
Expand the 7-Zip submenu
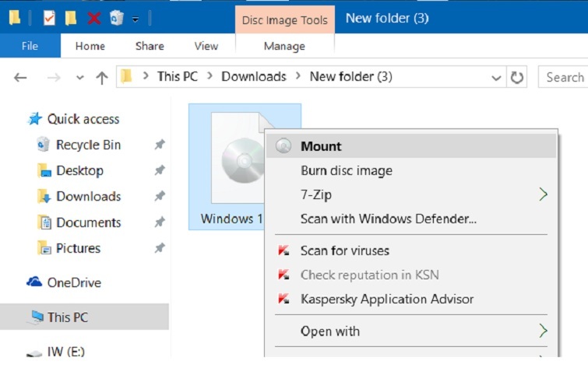(543, 194)
